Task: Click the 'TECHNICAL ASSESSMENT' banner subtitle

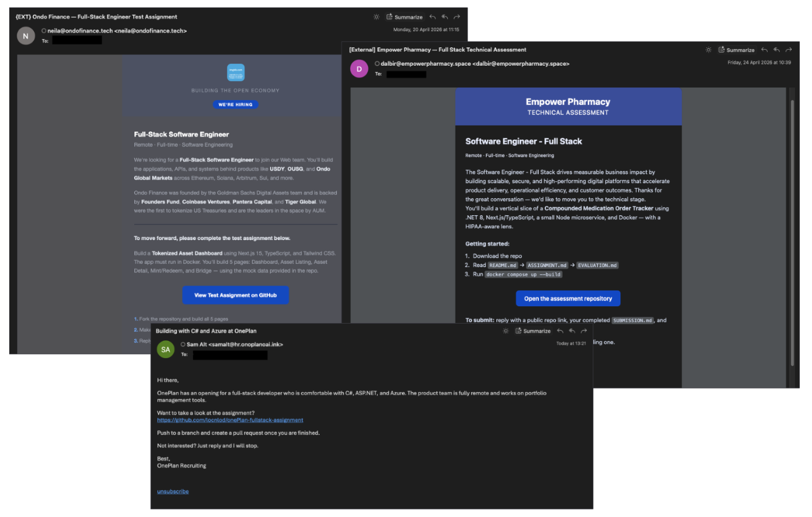Action: pos(568,113)
